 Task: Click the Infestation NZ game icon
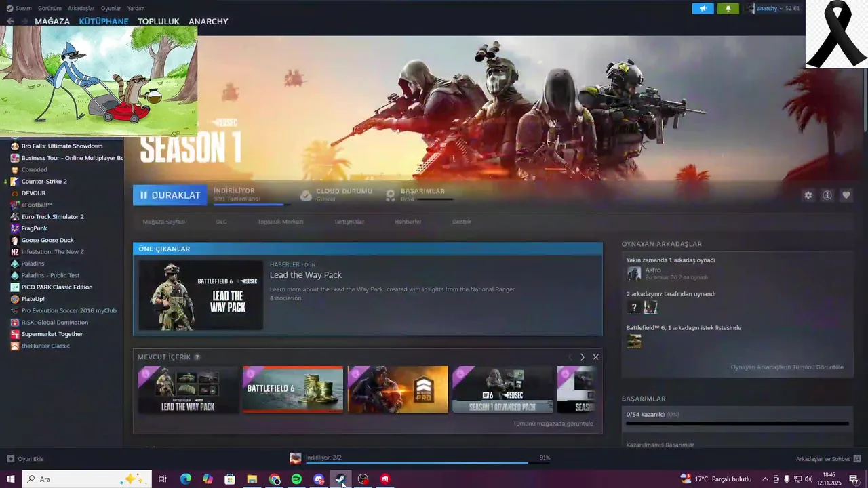coord(15,252)
